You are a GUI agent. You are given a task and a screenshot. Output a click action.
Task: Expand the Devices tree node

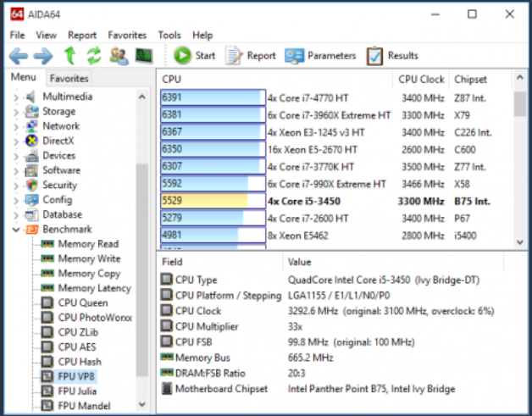pos(15,156)
